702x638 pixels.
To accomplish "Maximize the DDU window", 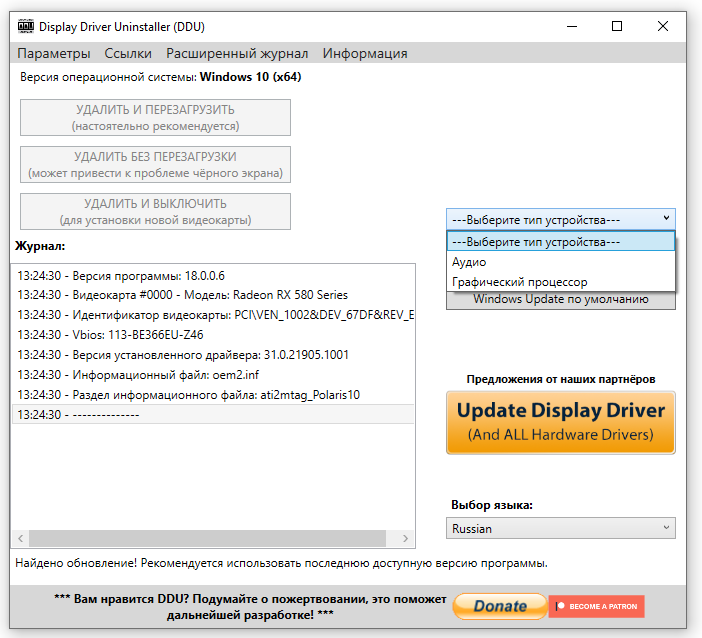I will pos(617,26).
